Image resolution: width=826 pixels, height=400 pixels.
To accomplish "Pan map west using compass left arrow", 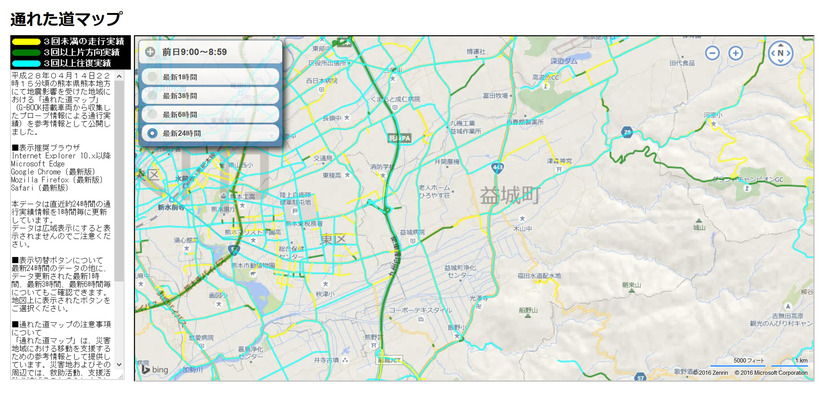I will tap(773, 53).
